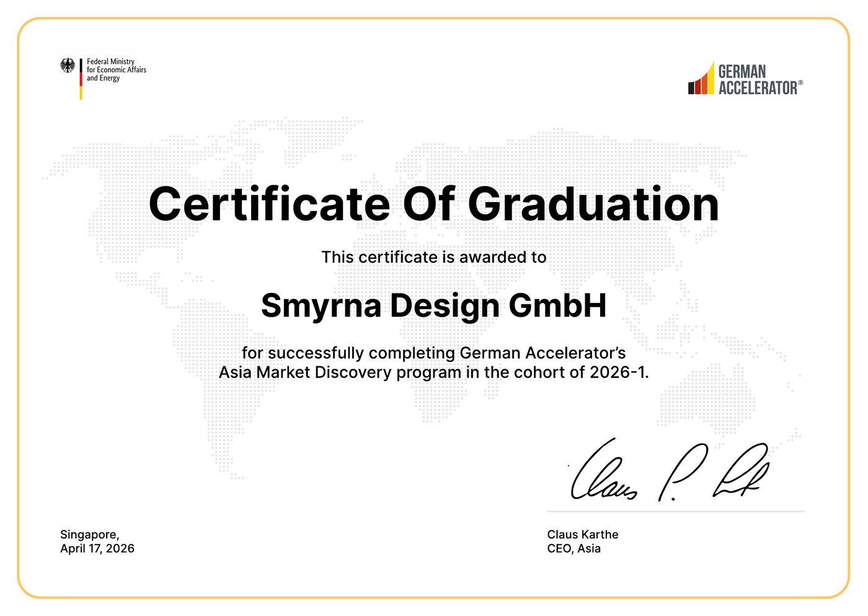This screenshot has width=868, height=616.
Task: Click the "Singapore," location text
Action: (90, 535)
